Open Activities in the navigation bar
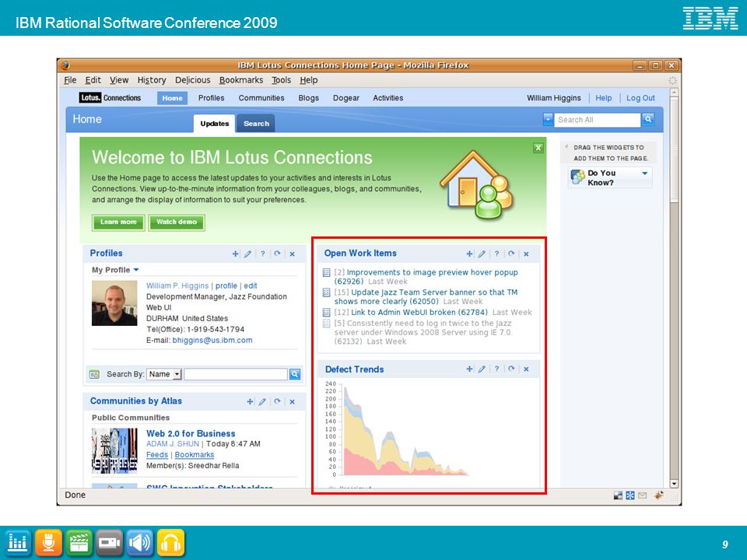 tap(388, 98)
